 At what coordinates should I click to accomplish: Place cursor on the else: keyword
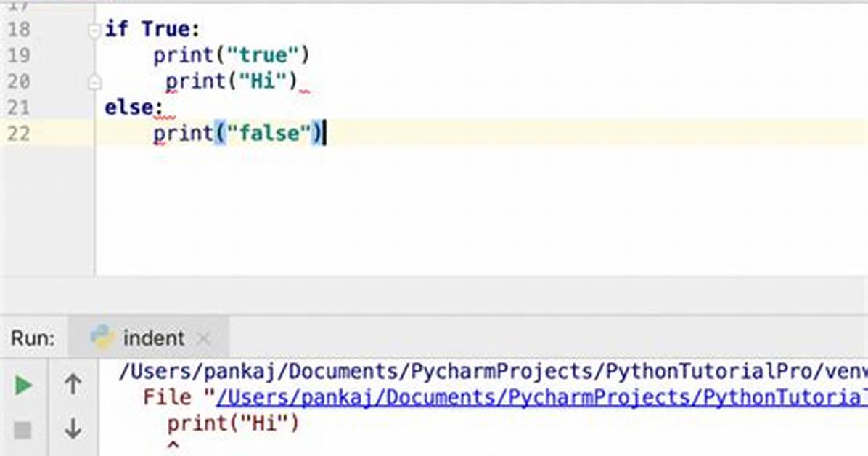(x=134, y=107)
